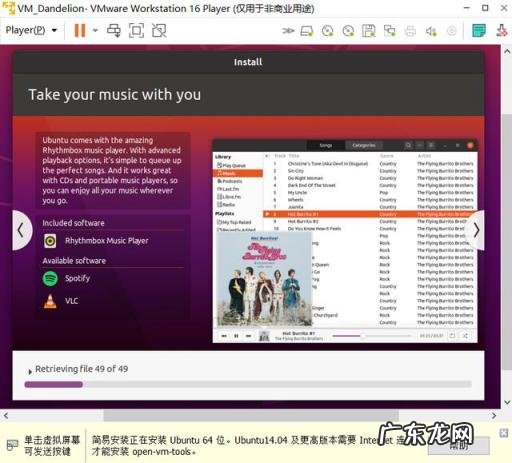Click the Ubuntu 64 位 Easy Install message text
Viewport: 512px width, 463px height.
[x=248, y=446]
